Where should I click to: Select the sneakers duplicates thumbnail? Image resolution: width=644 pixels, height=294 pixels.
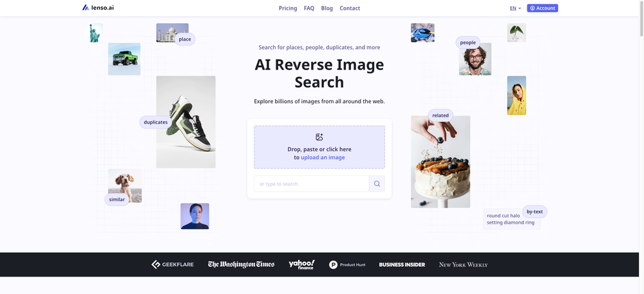click(186, 122)
